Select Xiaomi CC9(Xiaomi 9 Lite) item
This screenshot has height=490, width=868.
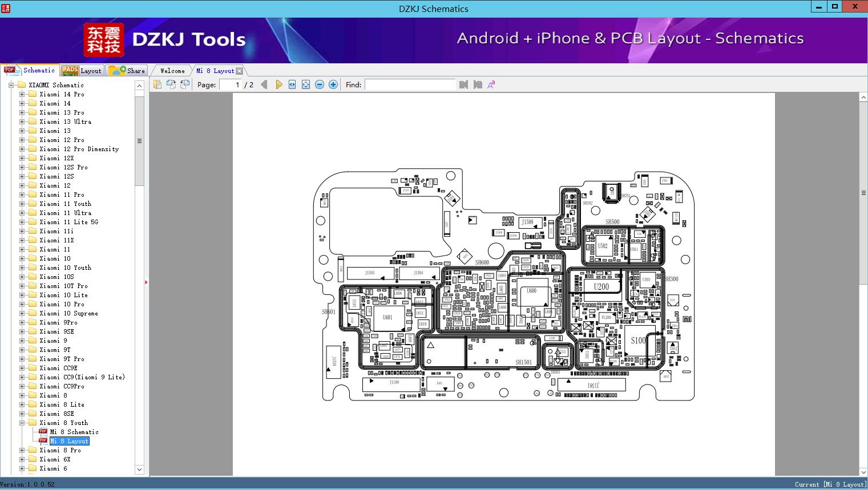point(82,377)
